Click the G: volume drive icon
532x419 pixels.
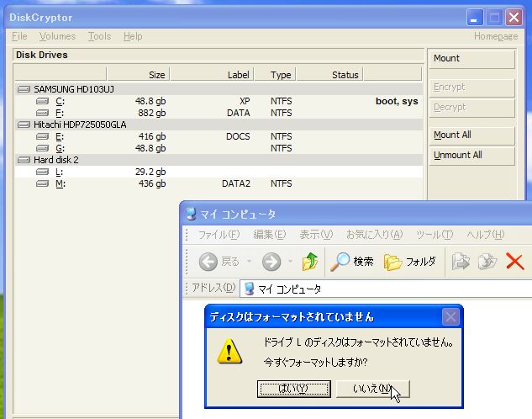tap(42, 148)
